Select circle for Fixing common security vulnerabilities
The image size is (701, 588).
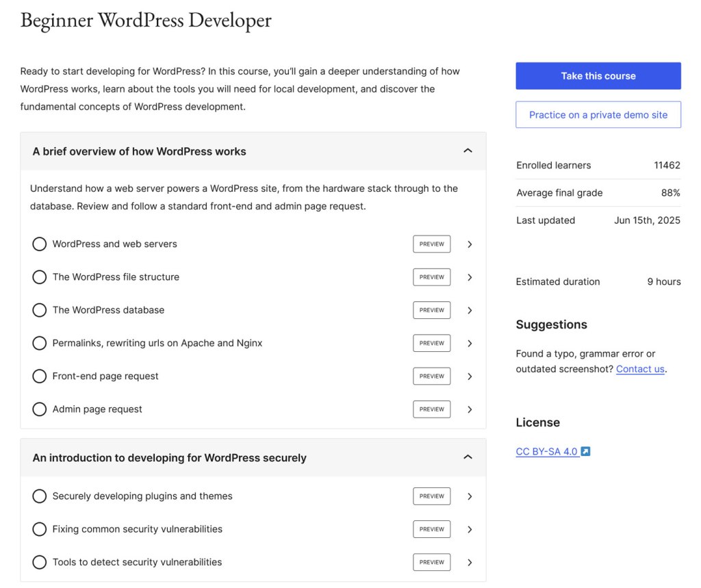(40, 529)
